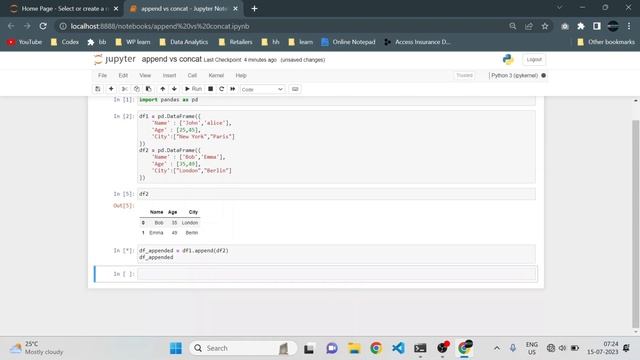Click the df_appended code cell
This screenshot has width=640, height=360.
[336, 254]
